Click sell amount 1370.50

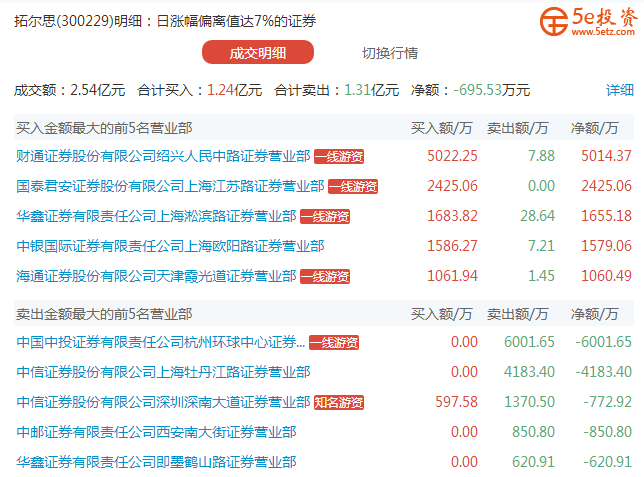(529, 402)
